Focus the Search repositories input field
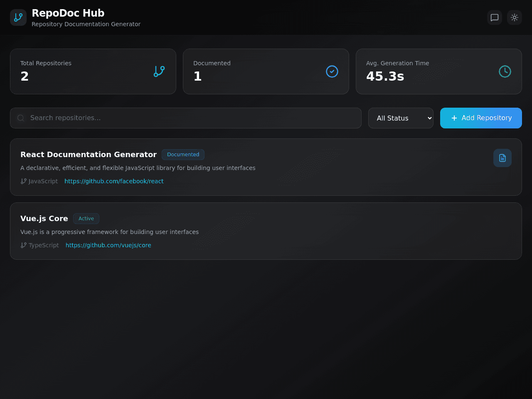The image size is (532, 399). click(x=186, y=118)
